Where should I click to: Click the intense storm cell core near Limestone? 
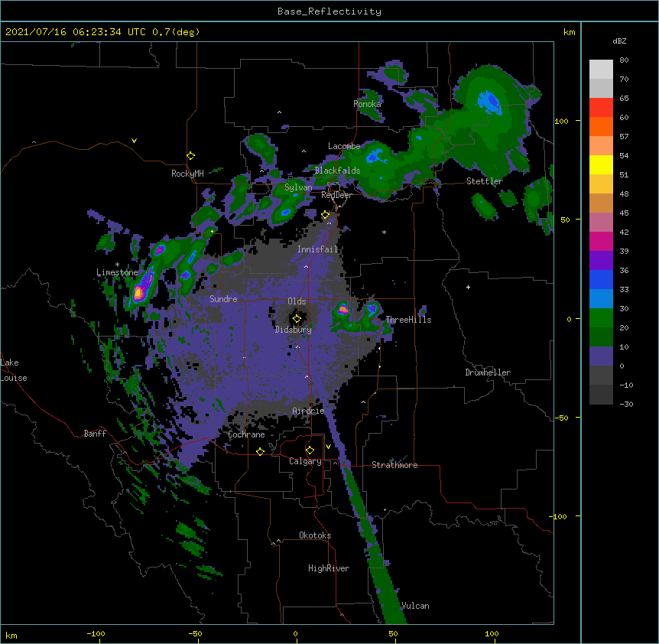139,293
